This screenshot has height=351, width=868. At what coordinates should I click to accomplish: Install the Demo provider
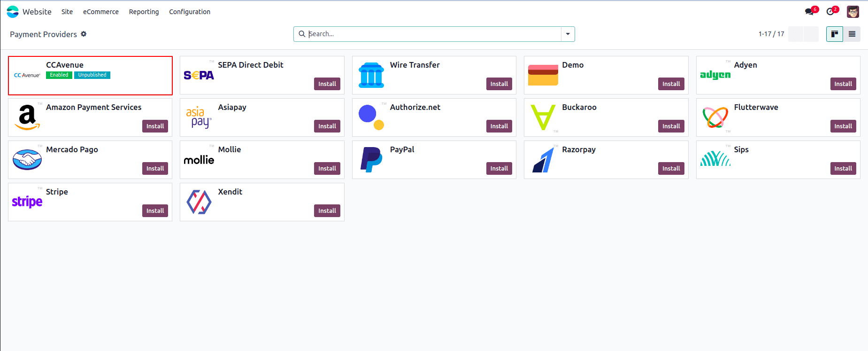(x=671, y=84)
